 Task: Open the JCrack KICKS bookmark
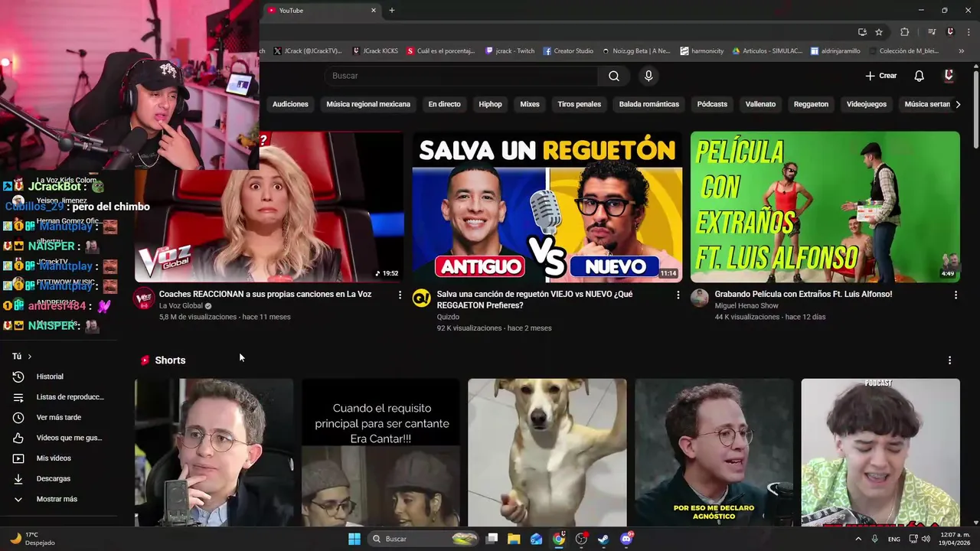pos(375,51)
